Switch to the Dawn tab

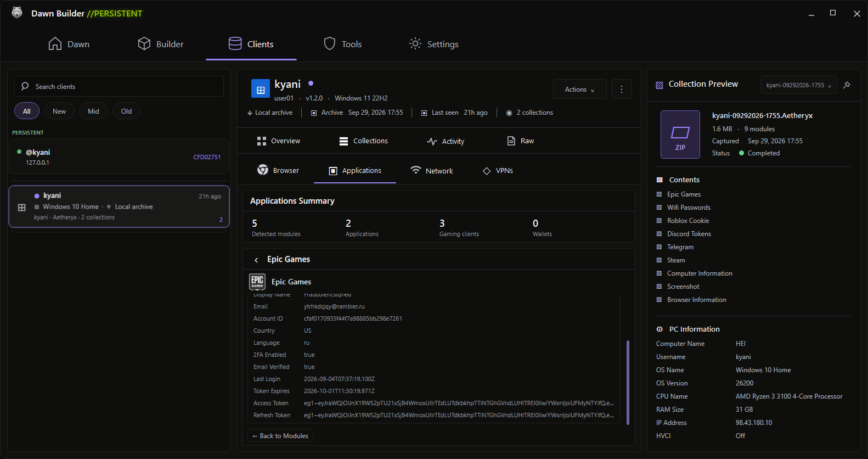69,44
